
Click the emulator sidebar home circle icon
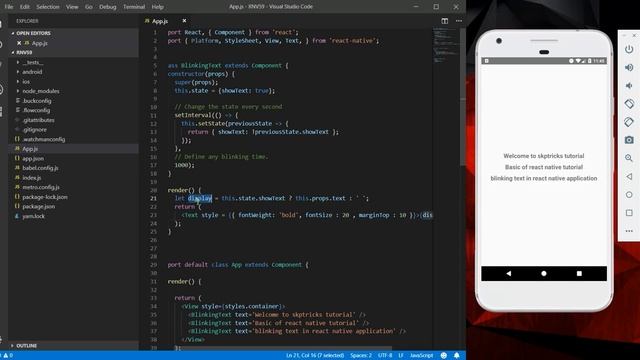tap(629, 195)
